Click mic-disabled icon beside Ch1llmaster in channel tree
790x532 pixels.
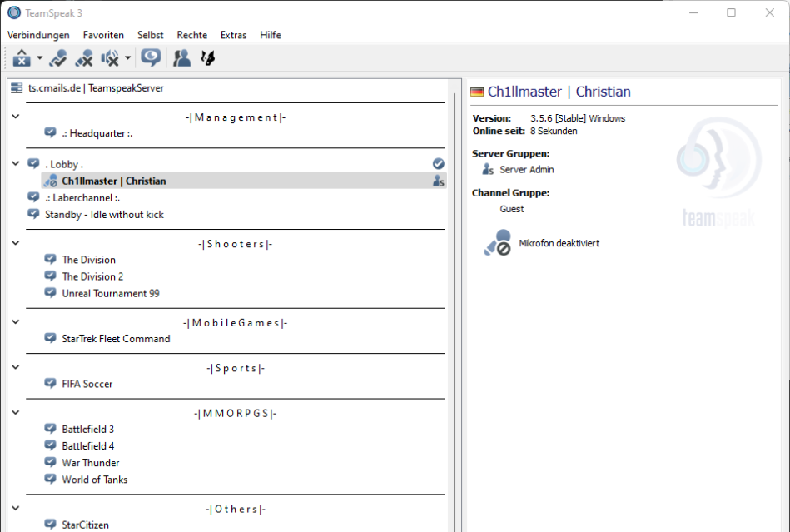51,181
